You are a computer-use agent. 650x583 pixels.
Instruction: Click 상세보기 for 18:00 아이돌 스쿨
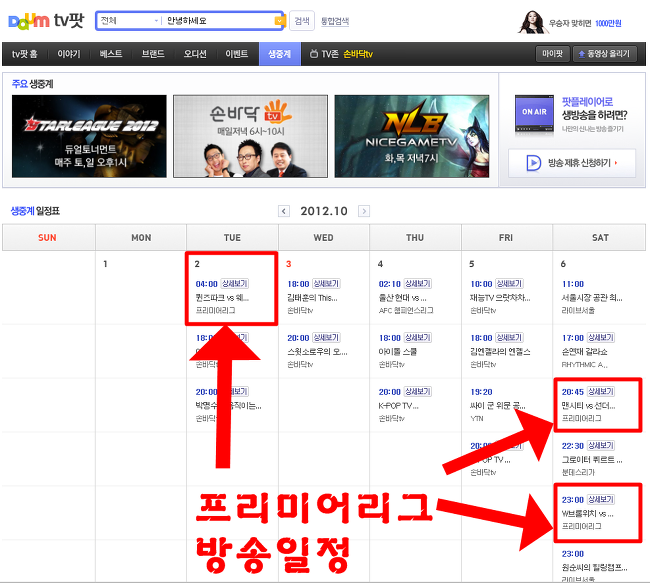coord(417,338)
